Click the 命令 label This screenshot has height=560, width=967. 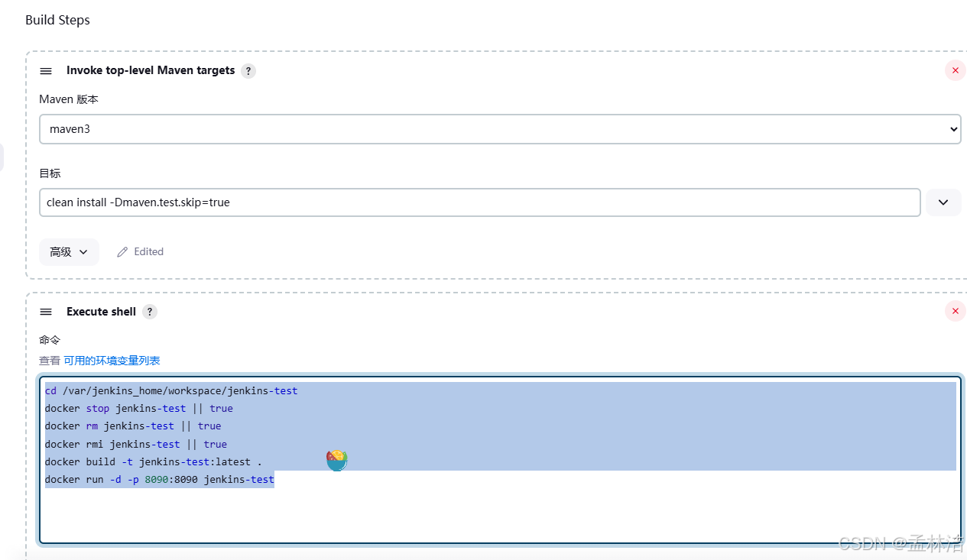point(50,340)
